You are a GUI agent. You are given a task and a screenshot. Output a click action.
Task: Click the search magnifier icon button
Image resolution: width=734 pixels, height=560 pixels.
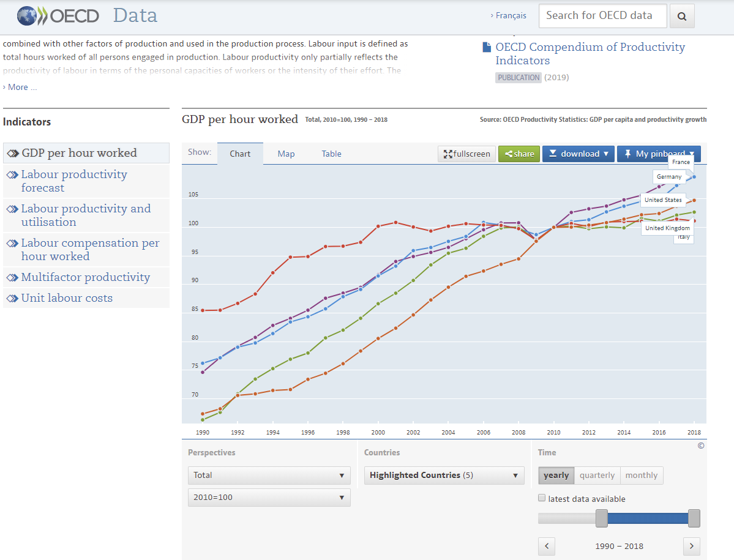point(682,16)
